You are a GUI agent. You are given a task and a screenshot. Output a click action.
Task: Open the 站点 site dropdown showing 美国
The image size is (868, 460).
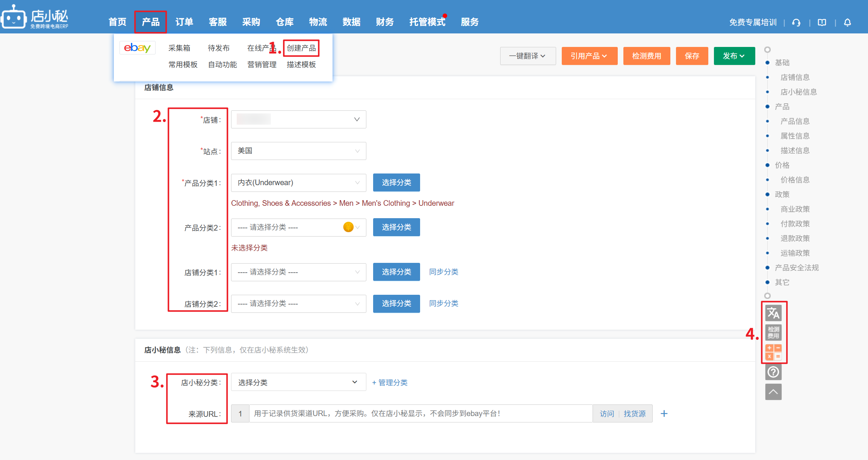(x=298, y=151)
